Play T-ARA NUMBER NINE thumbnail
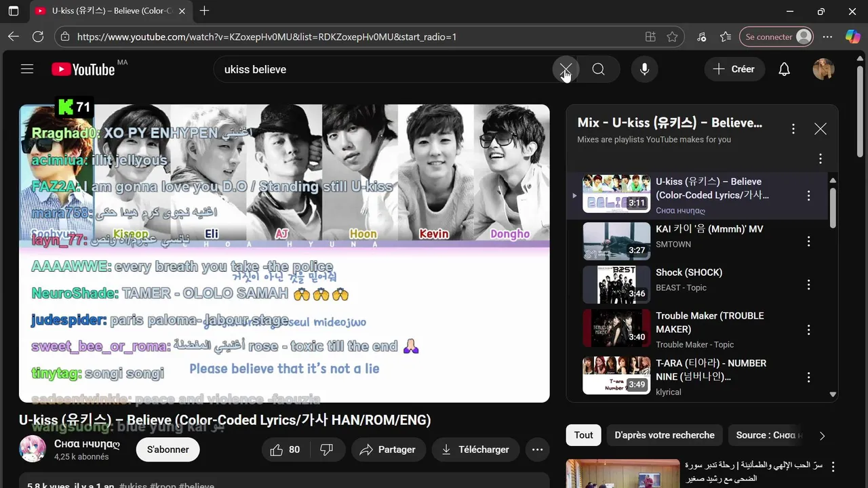 pyautogui.click(x=616, y=375)
